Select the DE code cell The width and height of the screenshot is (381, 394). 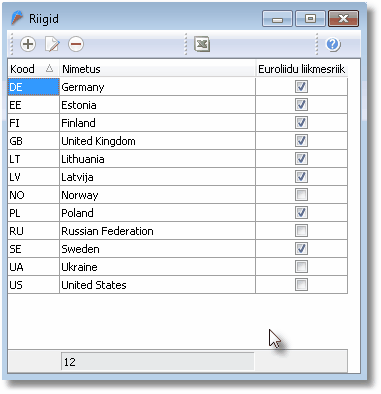(x=33, y=87)
